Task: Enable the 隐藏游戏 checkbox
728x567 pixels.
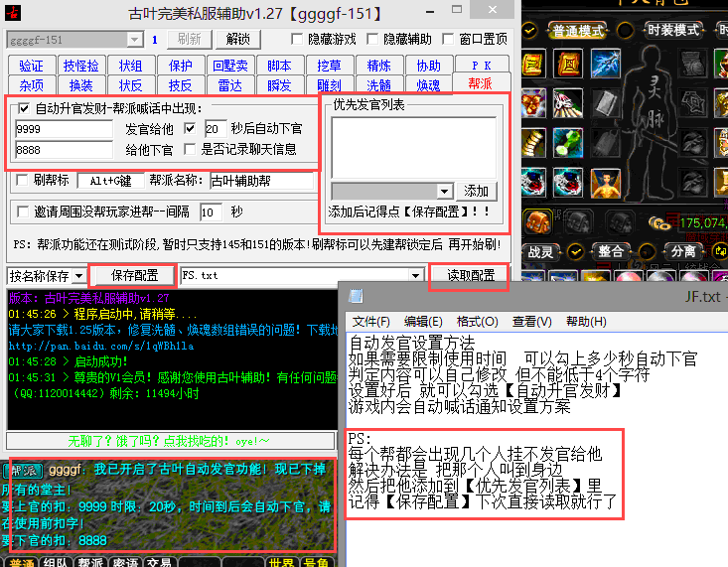Action: click(297, 40)
